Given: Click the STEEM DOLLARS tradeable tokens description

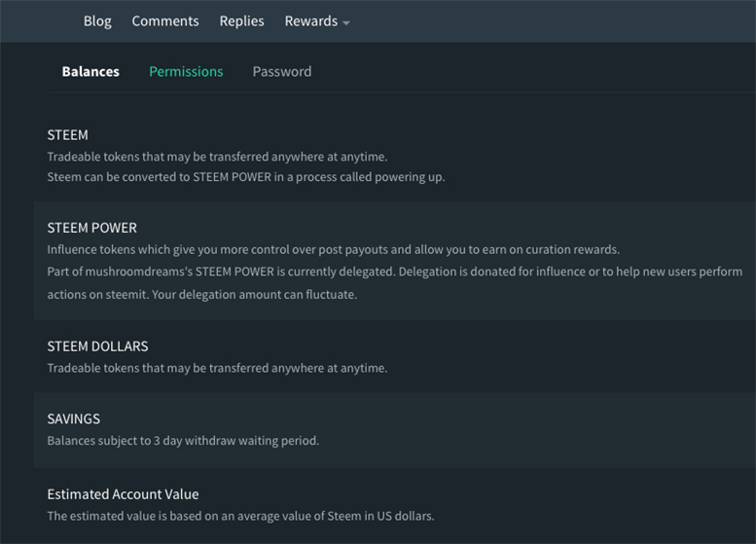Looking at the screenshot, I should [x=217, y=368].
